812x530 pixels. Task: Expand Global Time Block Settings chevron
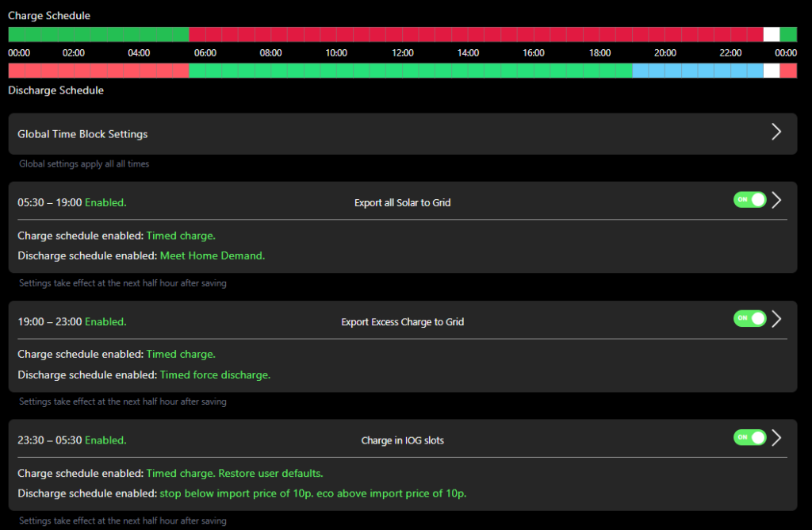pos(776,132)
